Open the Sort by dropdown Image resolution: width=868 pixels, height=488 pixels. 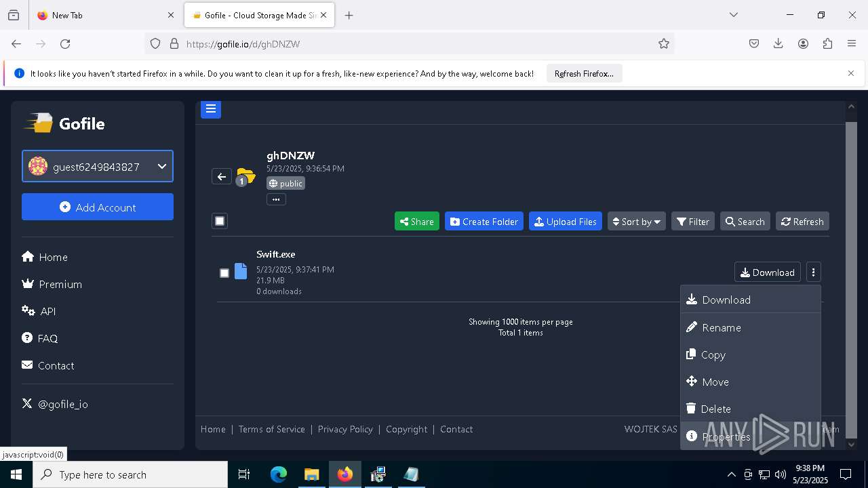[636, 222]
